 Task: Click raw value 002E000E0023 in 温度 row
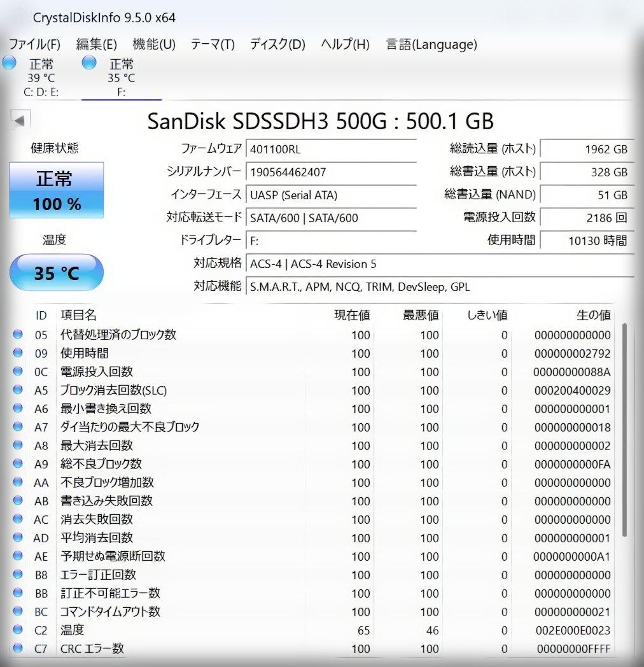(x=573, y=631)
